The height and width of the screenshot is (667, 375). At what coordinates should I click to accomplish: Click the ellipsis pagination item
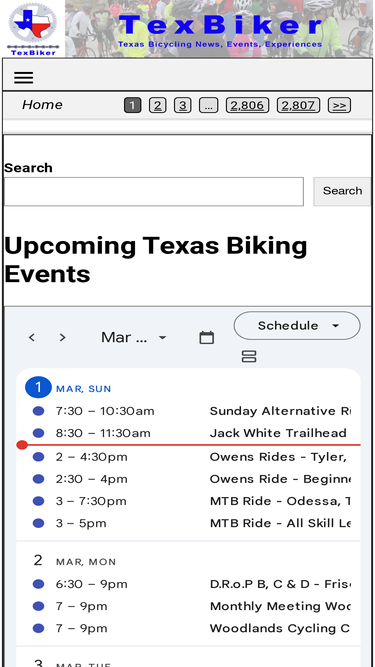(x=208, y=105)
